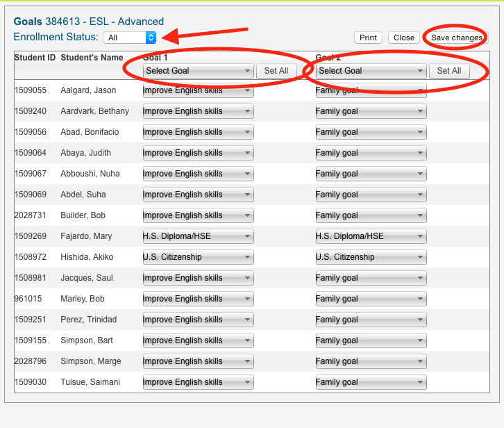Open Goal 2 dropdown for Simpson, Marge
The height and width of the screenshot is (428, 504).
point(371,361)
